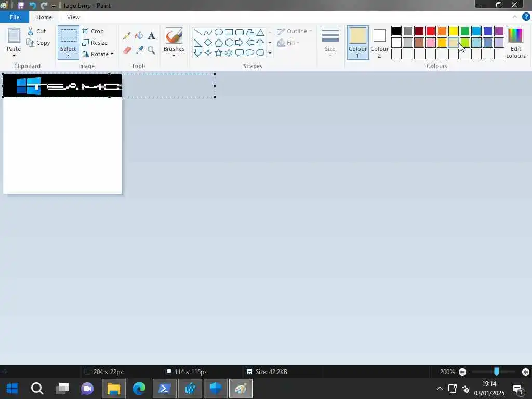Select Colour 1 foreground box

click(358, 43)
